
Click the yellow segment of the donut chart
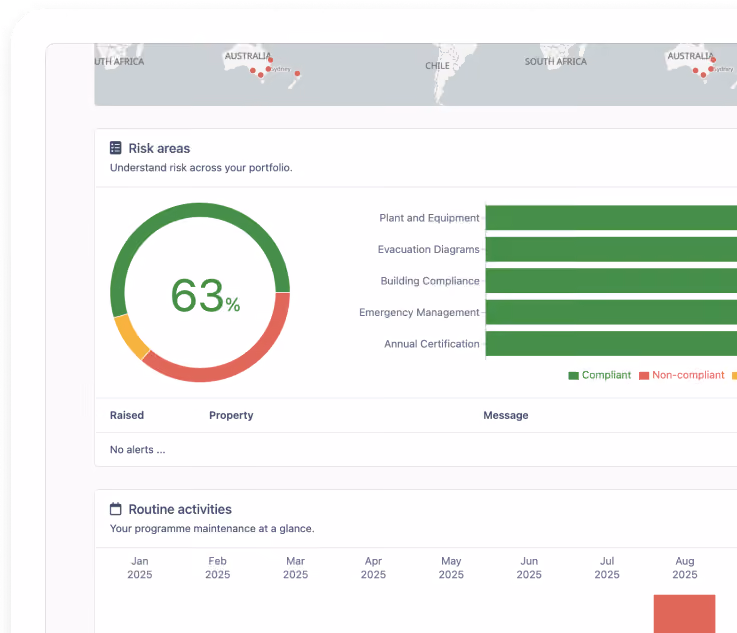(x=130, y=337)
